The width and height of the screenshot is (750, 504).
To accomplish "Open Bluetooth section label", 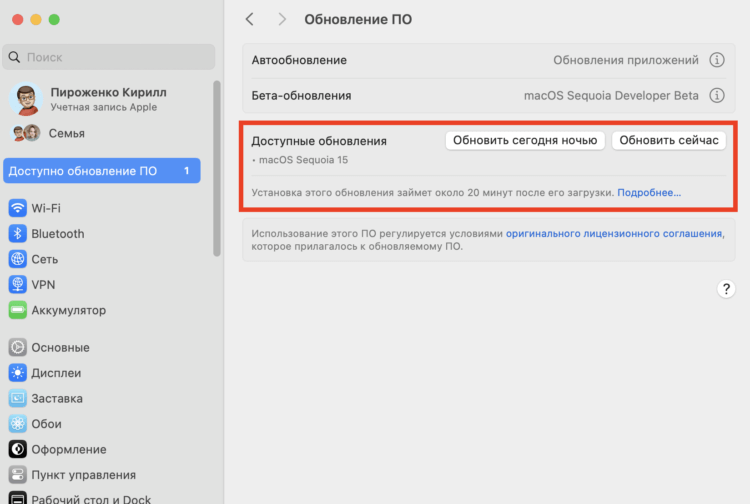I will pos(58,233).
